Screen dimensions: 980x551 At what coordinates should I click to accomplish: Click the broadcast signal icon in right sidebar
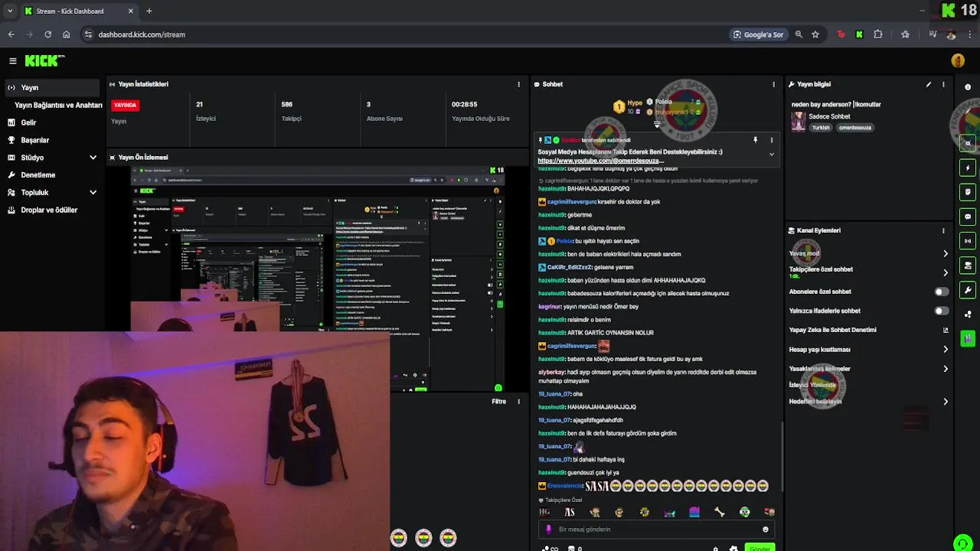tap(968, 241)
